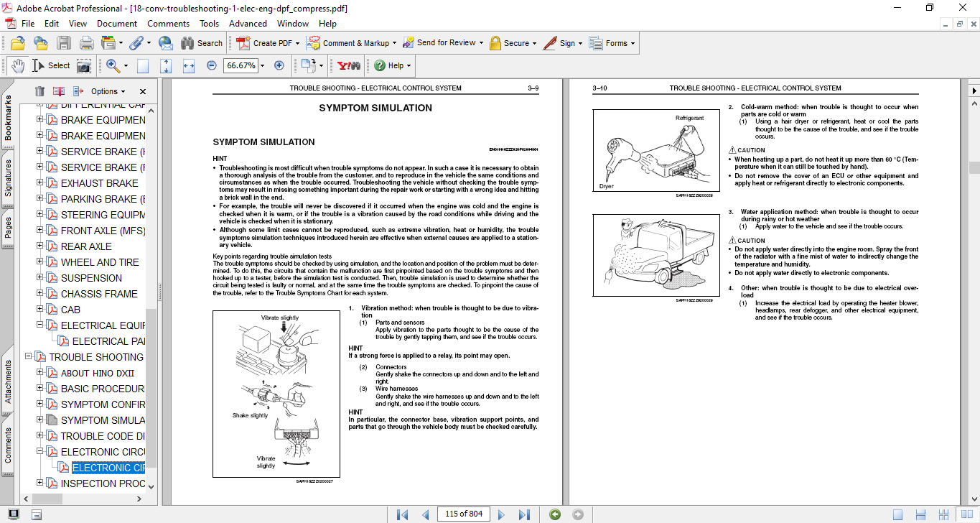Click the Print icon

point(86,43)
